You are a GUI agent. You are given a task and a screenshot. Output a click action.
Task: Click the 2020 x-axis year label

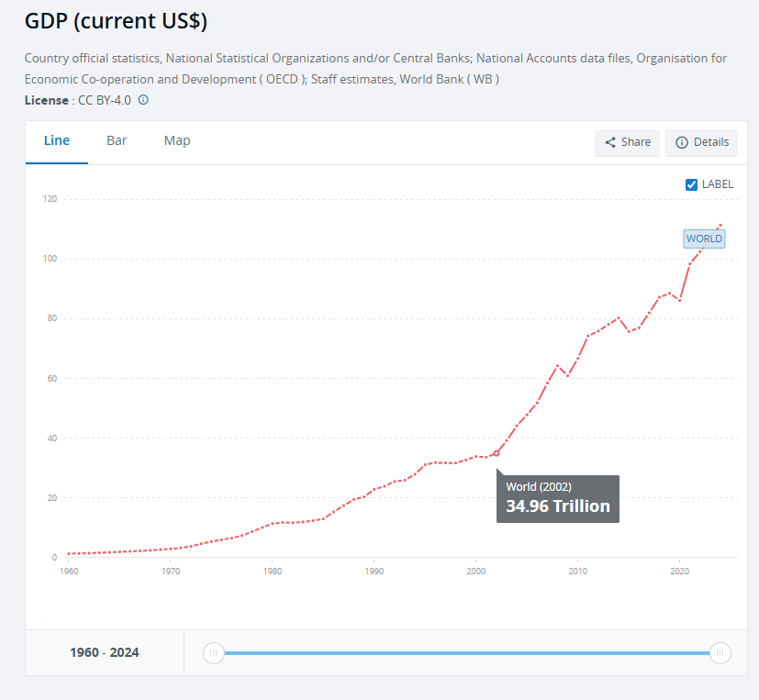[679, 572]
